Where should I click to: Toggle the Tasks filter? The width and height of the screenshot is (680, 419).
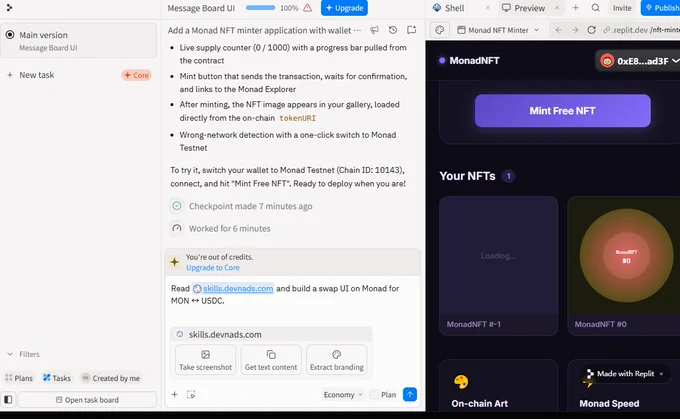tap(57, 378)
